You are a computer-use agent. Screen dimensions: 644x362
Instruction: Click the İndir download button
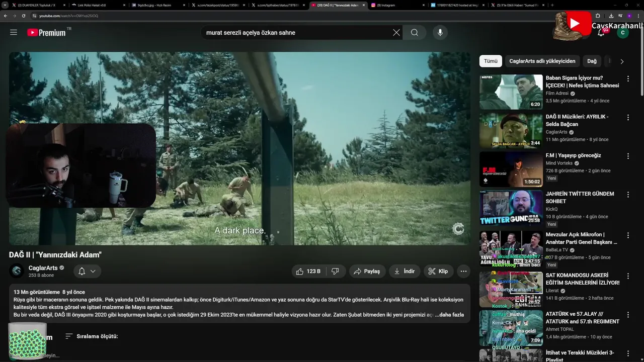point(405,271)
